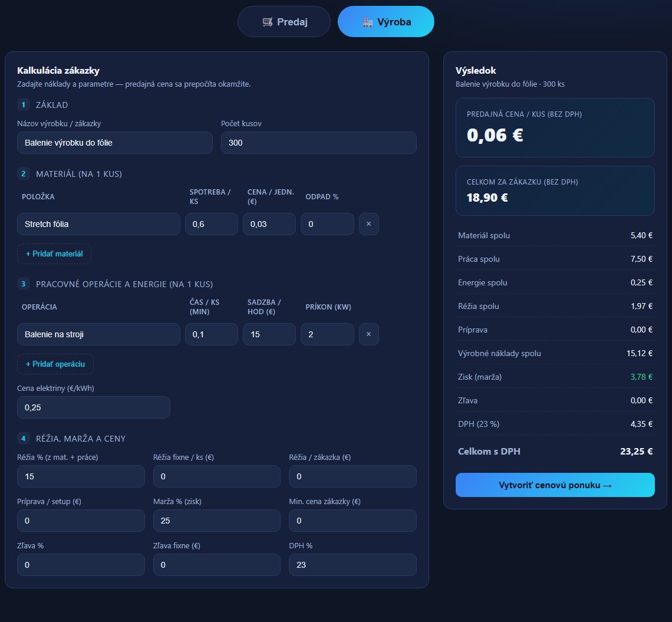672x622 pixels.
Task: Remove the Stretch fólia material row
Action: (368, 224)
